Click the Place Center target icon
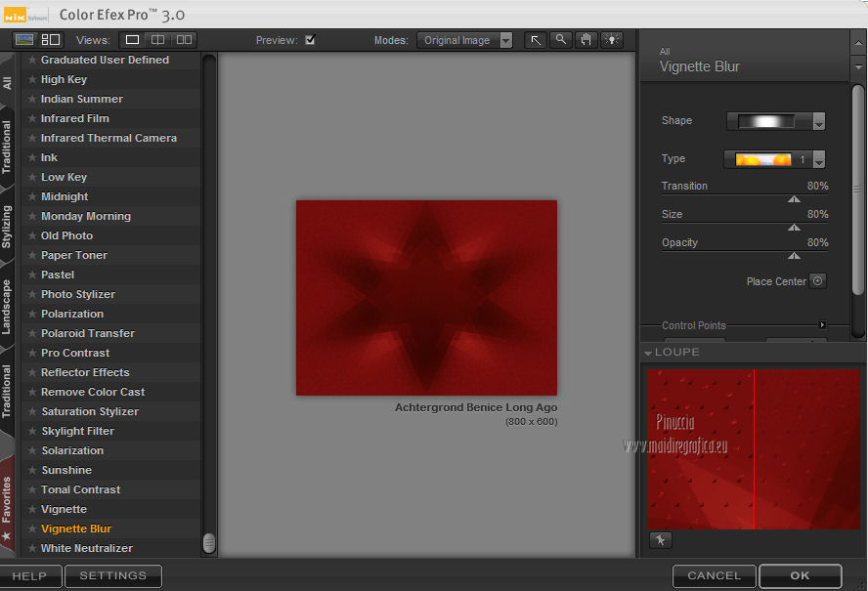This screenshot has height=591, width=868. tap(817, 280)
